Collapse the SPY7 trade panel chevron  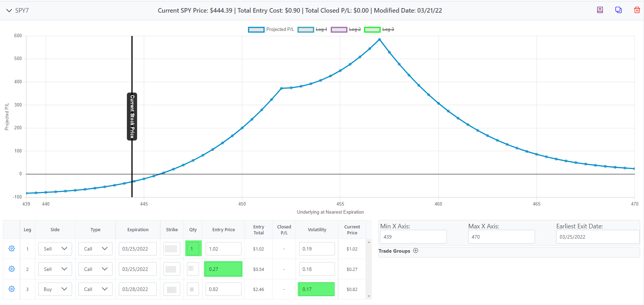coord(9,11)
